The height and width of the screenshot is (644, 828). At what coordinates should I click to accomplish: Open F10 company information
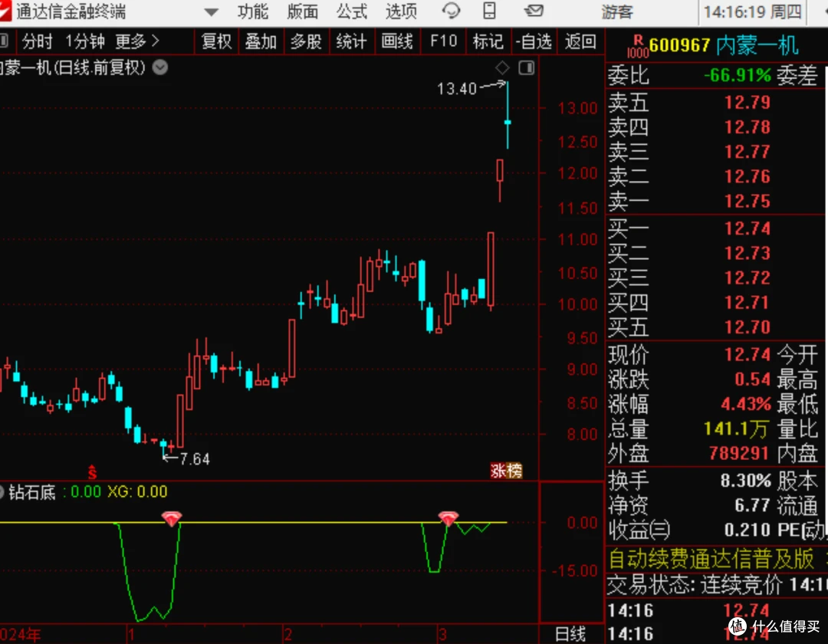tap(443, 41)
